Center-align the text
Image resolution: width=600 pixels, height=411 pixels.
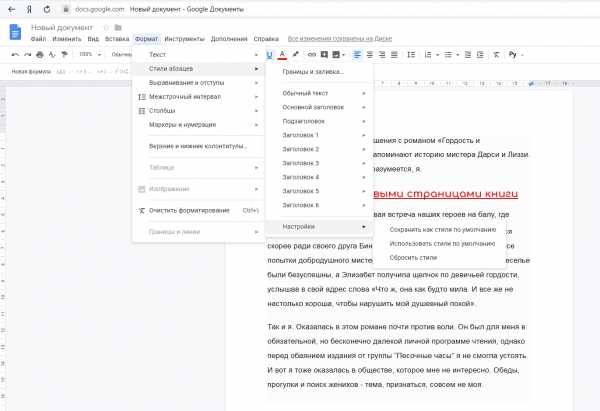[370, 55]
